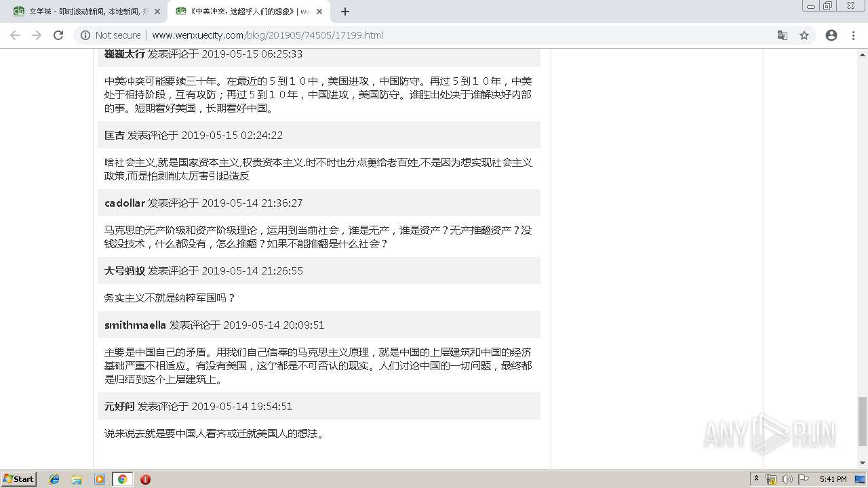Go forward to the next page
This screenshot has width=868, height=488.
[x=37, y=35]
